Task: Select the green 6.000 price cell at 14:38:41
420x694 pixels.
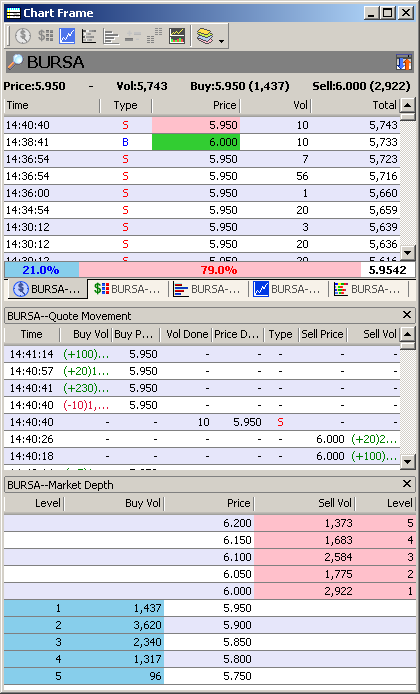Action: pos(196,142)
